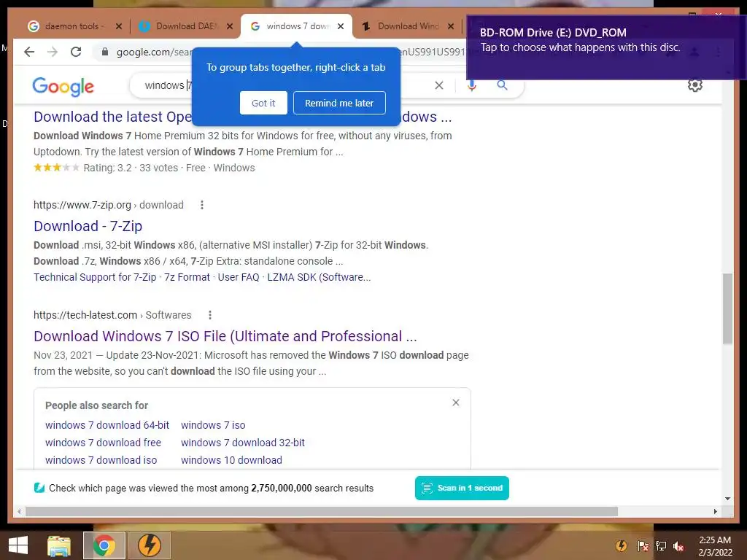Click windows 10 download suggestion
Screen dimensions: 747x560
click(x=231, y=460)
